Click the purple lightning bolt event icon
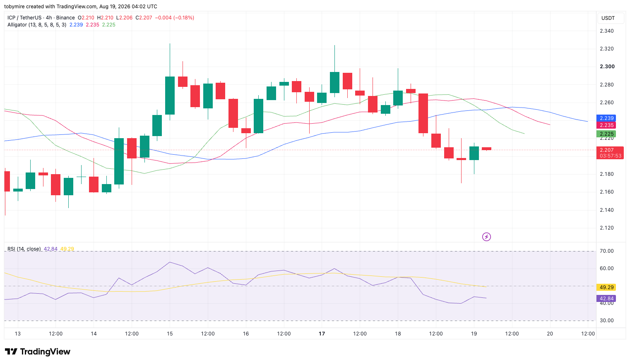 tap(486, 237)
